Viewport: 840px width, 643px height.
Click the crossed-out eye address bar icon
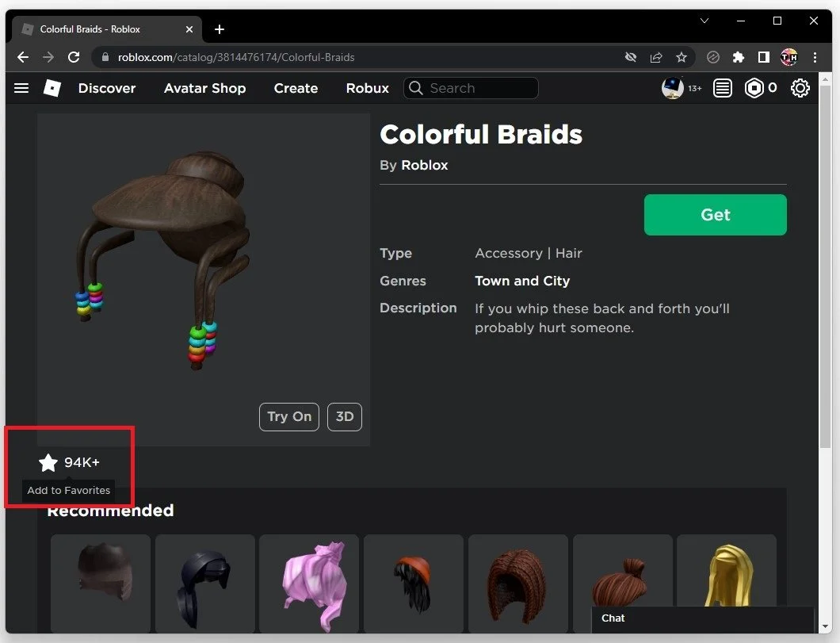point(631,57)
